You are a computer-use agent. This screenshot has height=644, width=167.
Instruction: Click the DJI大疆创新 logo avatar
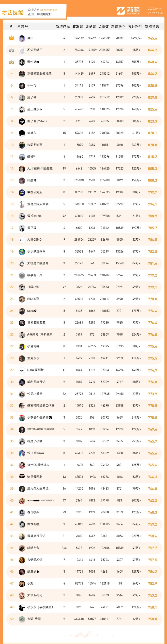coord(22,370)
